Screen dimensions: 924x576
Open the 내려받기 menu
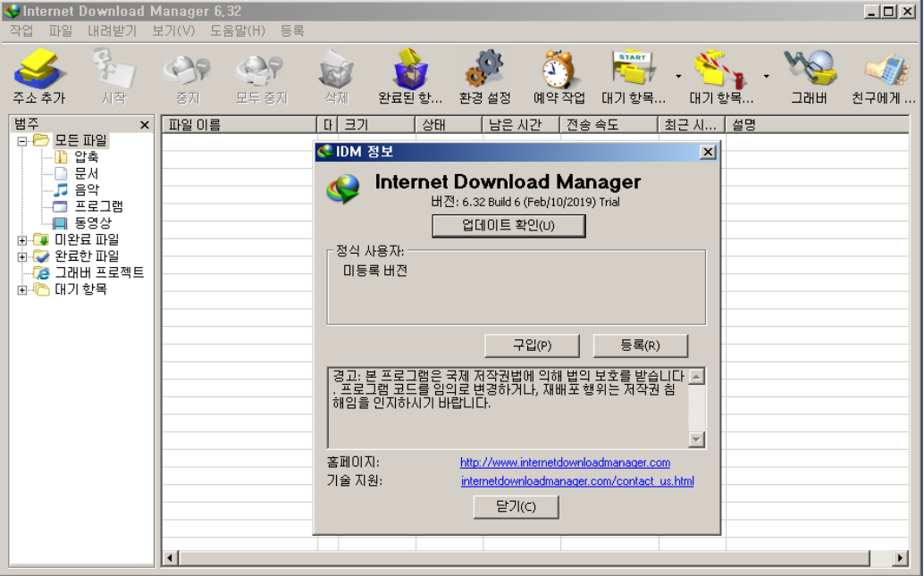(x=112, y=30)
